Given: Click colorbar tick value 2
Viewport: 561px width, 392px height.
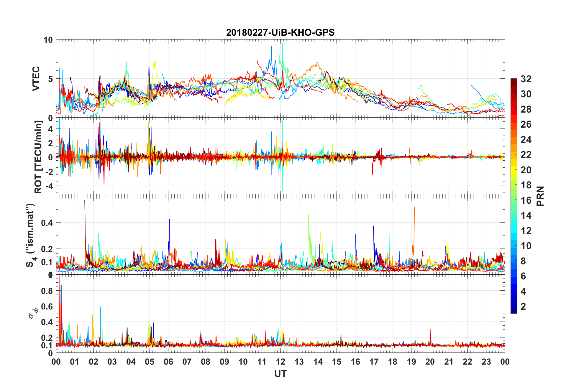Looking at the screenshot, I should click(x=523, y=306).
